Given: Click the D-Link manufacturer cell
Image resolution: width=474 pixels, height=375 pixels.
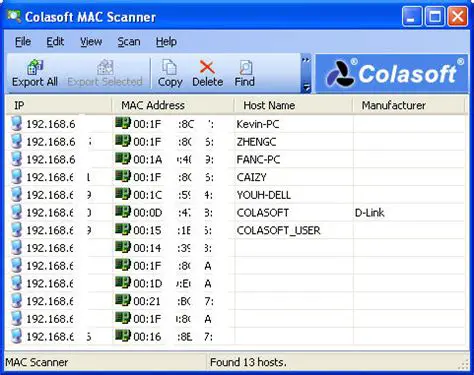Looking at the screenshot, I should (370, 213).
